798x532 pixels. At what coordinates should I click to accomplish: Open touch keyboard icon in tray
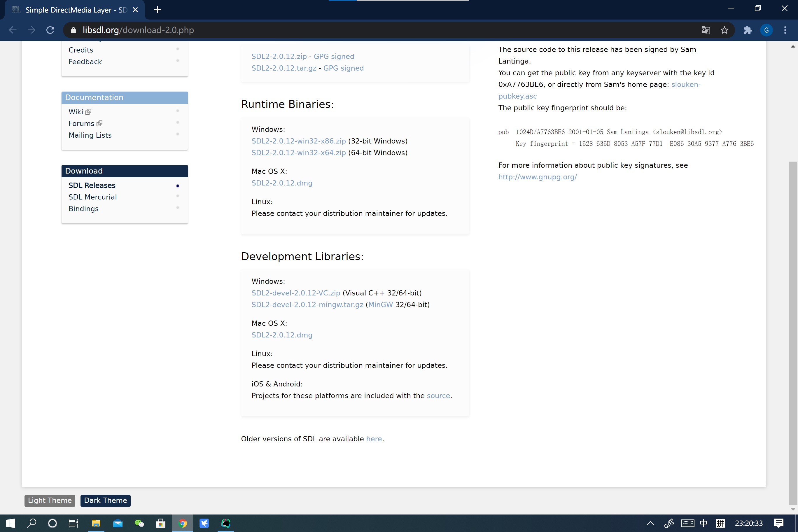(x=687, y=523)
